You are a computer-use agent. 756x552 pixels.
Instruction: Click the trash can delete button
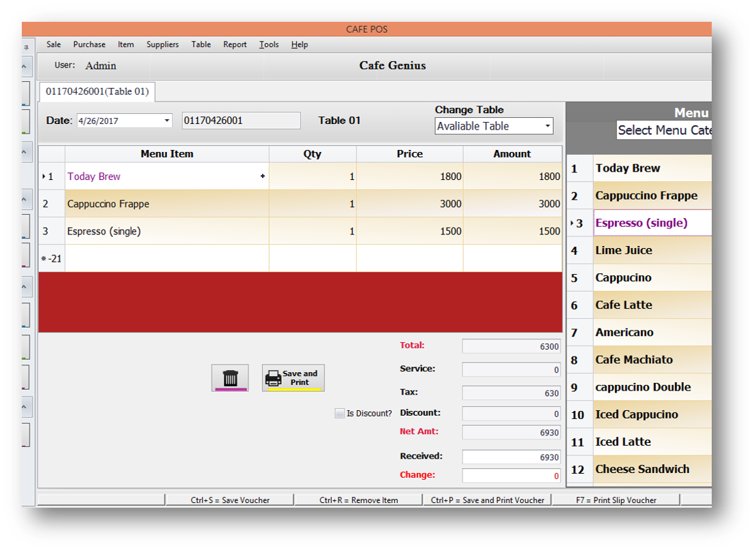230,378
